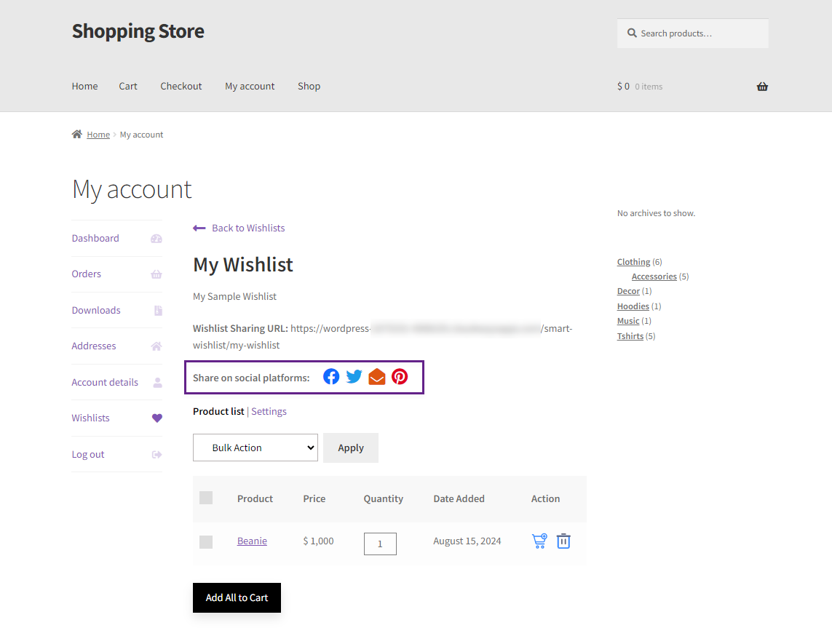Click the search magnifier icon

point(632,33)
